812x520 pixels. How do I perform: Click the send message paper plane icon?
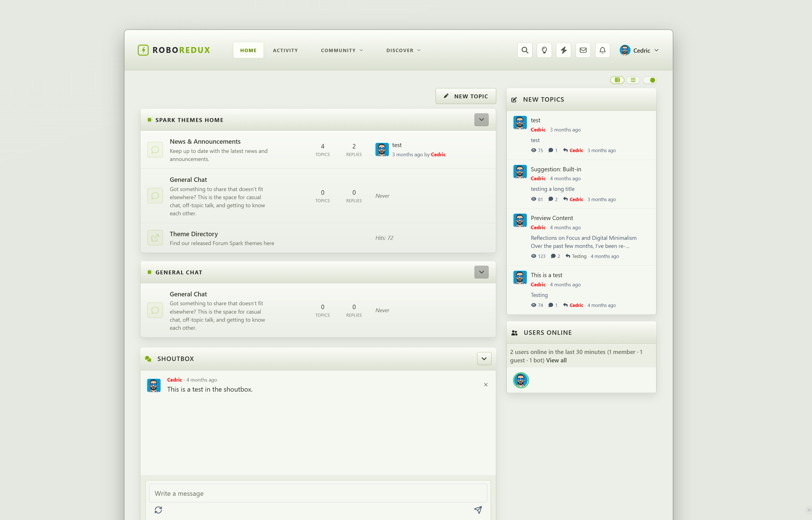pyautogui.click(x=478, y=509)
